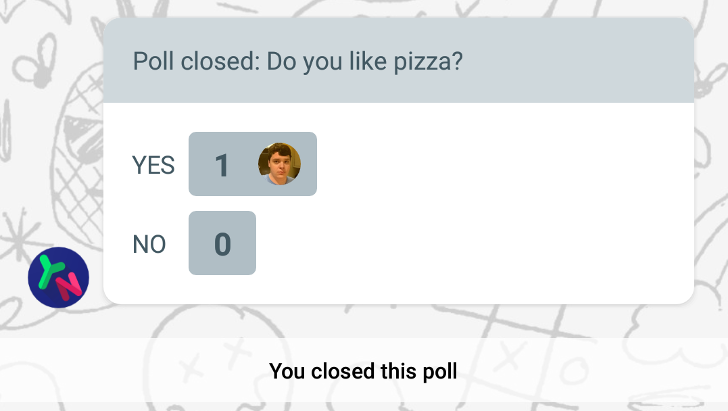
Task: Click the words "Poll closed:" in the header
Action: point(196,61)
